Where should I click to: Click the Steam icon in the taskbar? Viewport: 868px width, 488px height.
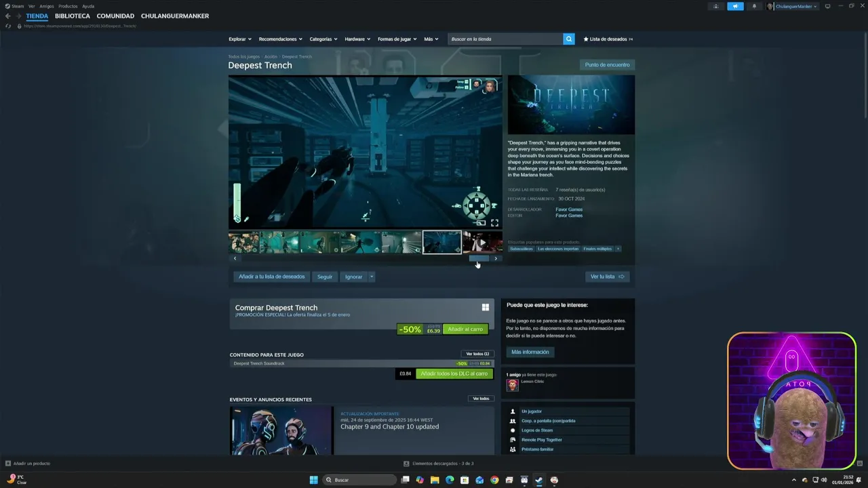(x=539, y=480)
